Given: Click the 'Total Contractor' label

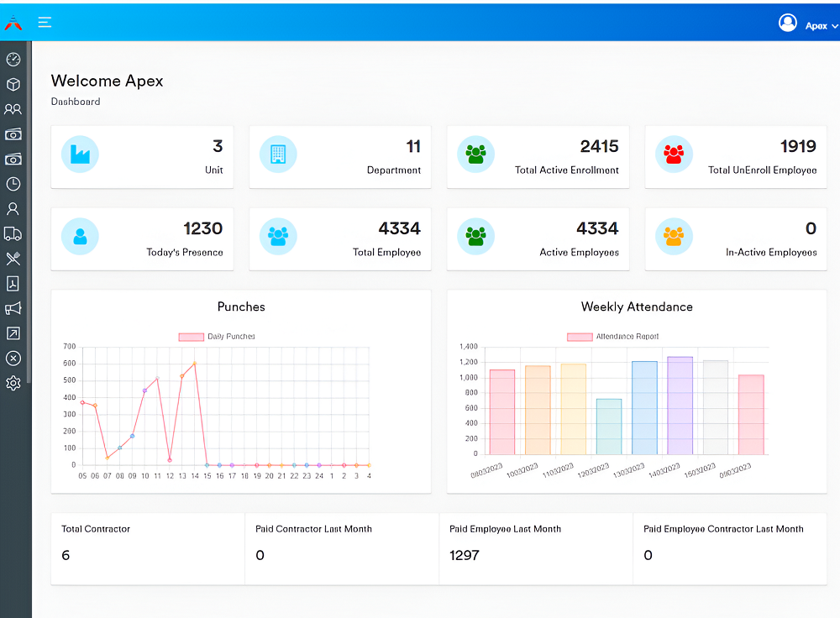Looking at the screenshot, I should click(x=96, y=529).
